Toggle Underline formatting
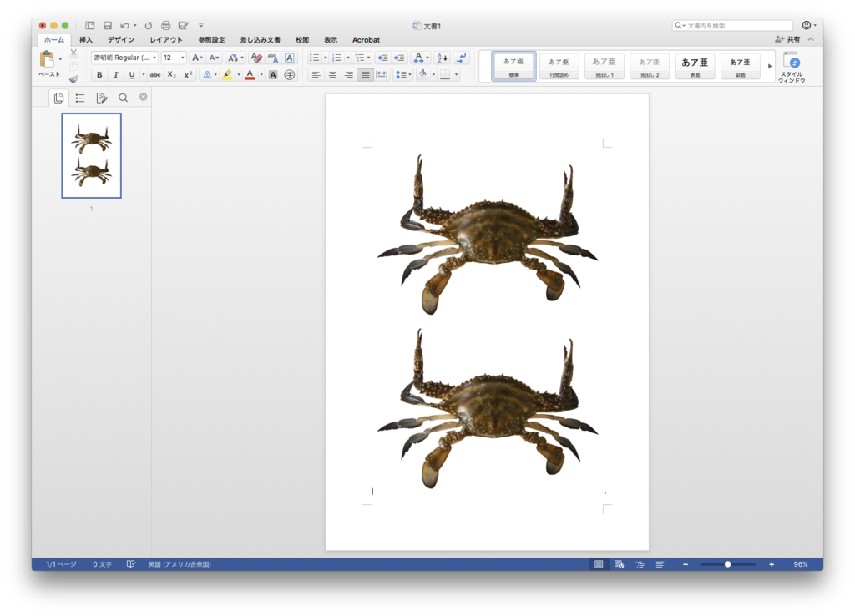 (131, 74)
